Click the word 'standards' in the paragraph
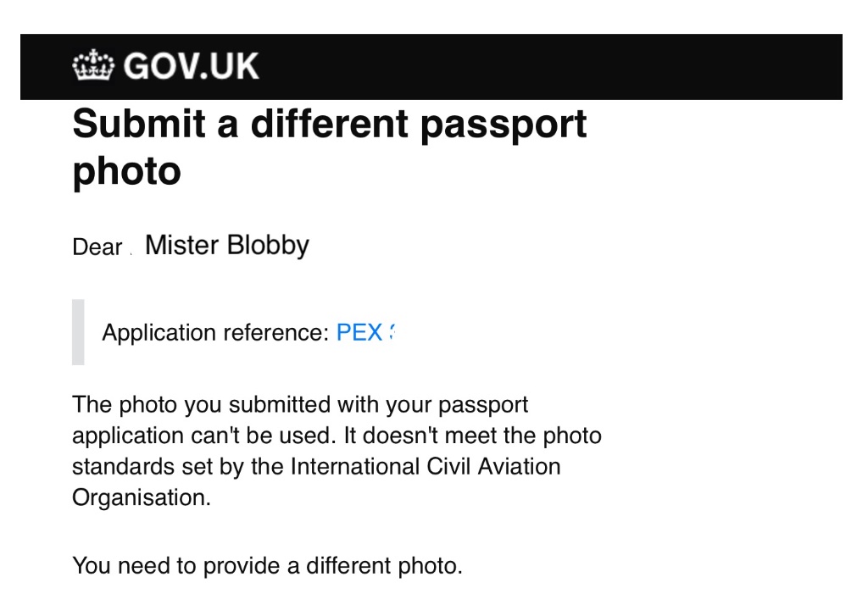The image size is (868, 605). (x=124, y=467)
